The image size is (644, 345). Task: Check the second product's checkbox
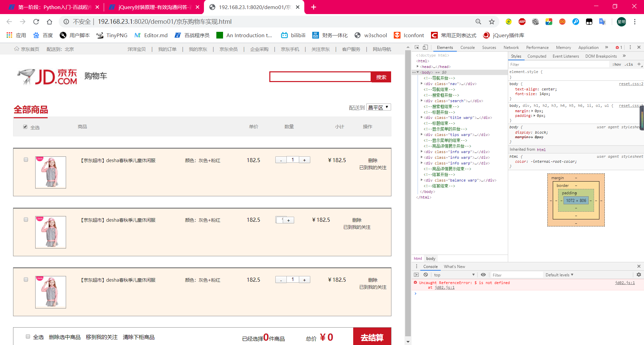(x=26, y=220)
